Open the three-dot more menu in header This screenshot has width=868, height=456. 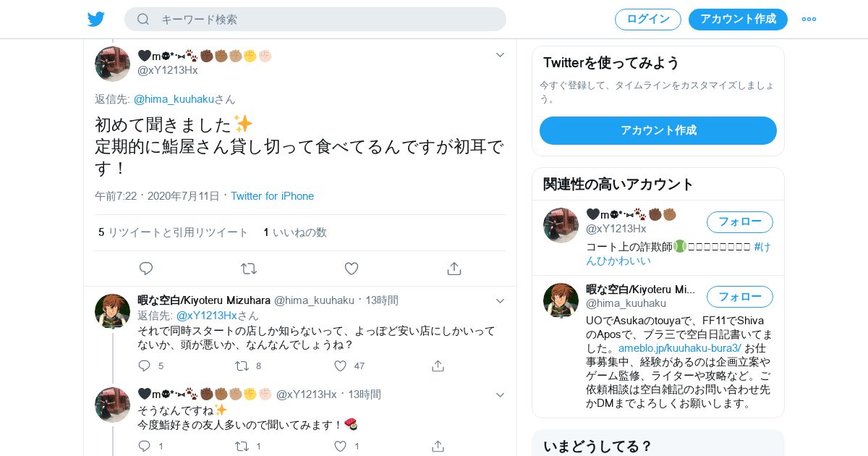coord(809,19)
